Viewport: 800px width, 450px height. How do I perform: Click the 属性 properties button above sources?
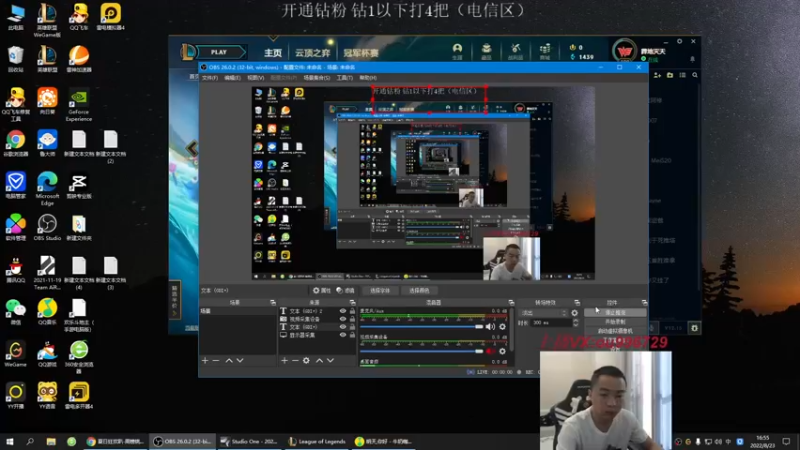pos(322,290)
